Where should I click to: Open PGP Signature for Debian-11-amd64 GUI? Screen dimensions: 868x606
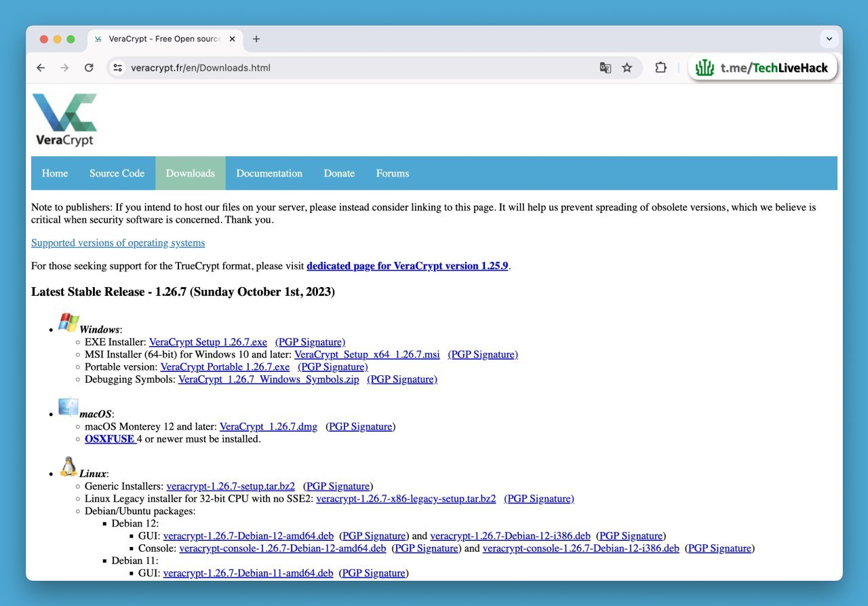[374, 573]
